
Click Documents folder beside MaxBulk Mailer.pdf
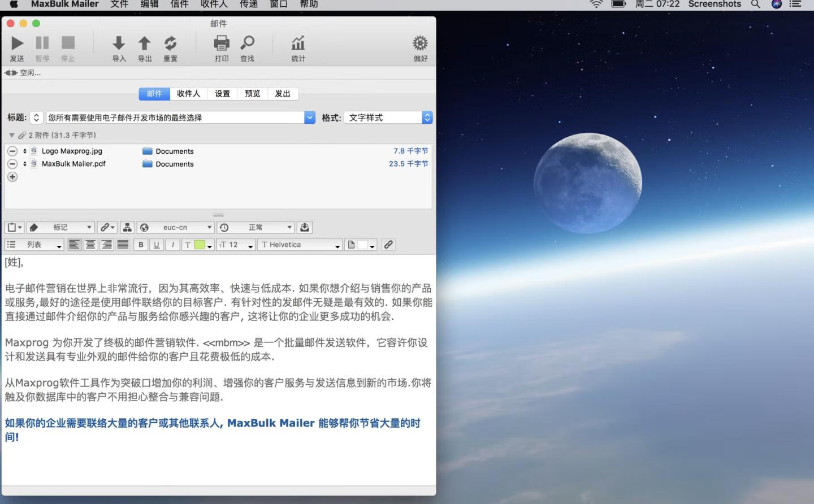[168, 164]
